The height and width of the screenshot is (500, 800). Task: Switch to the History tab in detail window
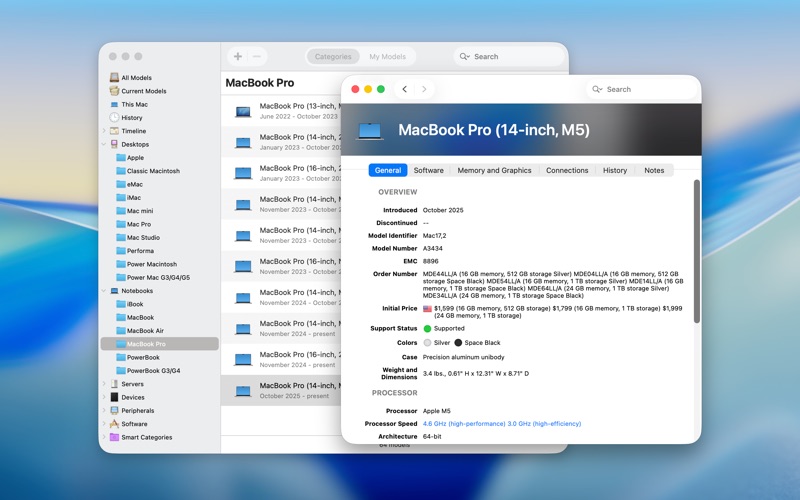click(615, 170)
